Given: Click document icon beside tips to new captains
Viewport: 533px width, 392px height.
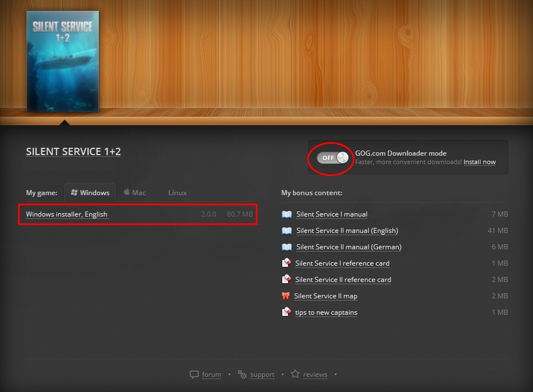Looking at the screenshot, I should click(x=286, y=311).
